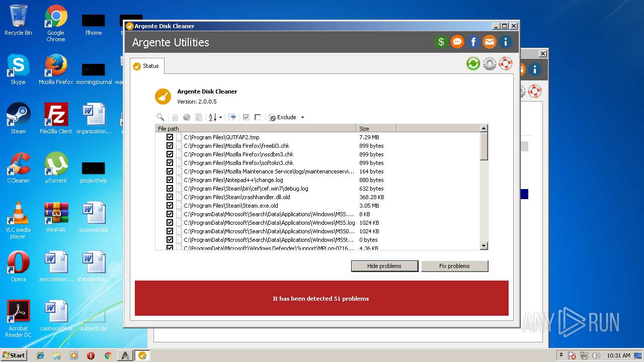Uncheck the GUTFAF2.tmp file checkbox
Viewport: 644px width, 362px height.
(170, 137)
